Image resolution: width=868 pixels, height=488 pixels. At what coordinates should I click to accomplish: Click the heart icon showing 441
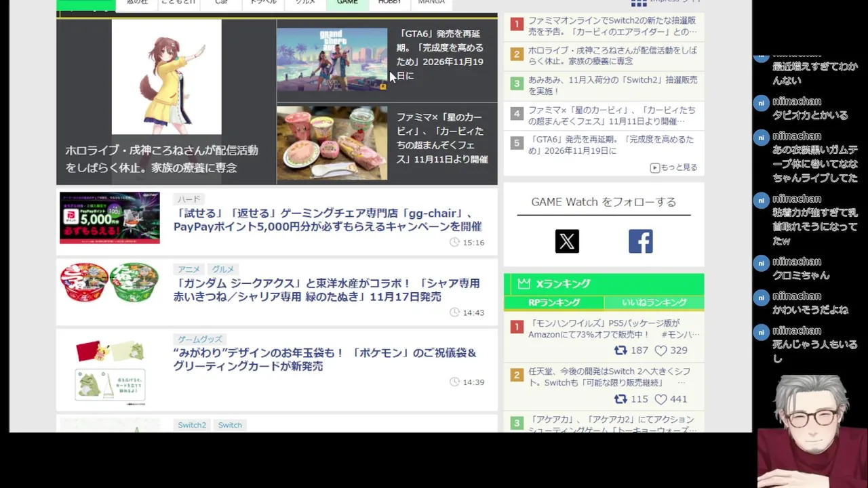pyautogui.click(x=660, y=399)
